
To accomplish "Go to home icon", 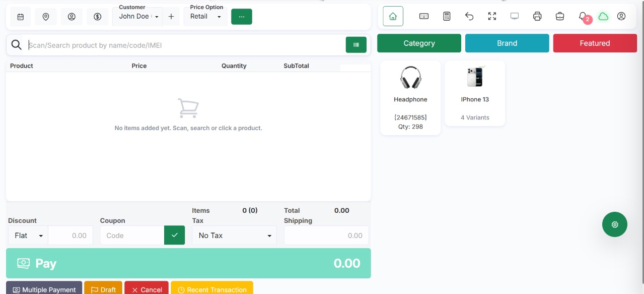I will click(x=393, y=16).
